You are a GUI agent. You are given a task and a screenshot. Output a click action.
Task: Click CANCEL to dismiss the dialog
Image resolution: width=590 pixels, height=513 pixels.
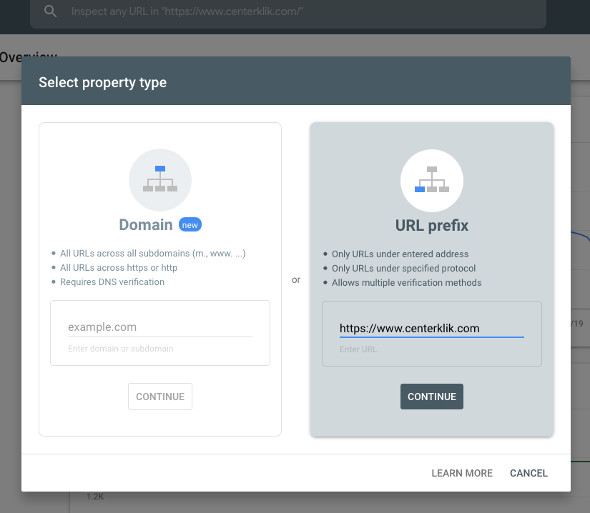528,473
